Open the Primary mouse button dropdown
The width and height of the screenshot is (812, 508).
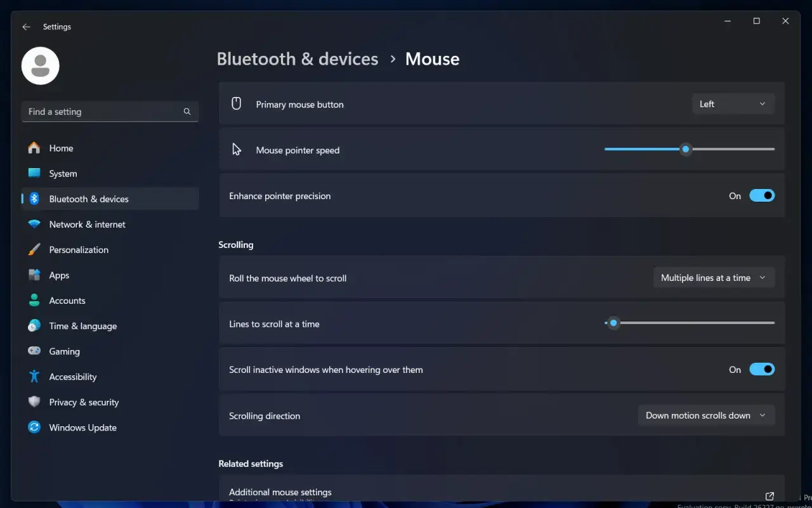[733, 104]
